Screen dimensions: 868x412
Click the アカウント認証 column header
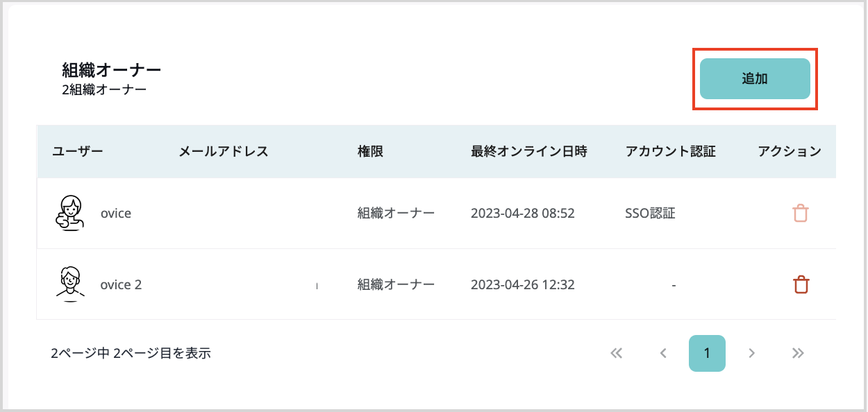(x=671, y=151)
